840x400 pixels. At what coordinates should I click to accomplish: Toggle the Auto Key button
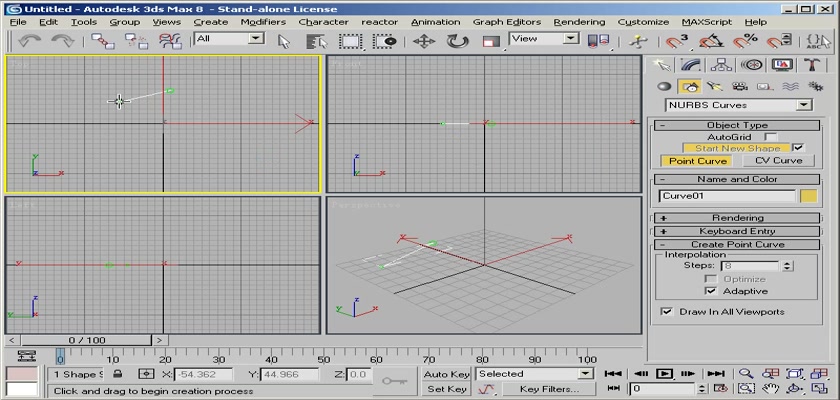446,374
